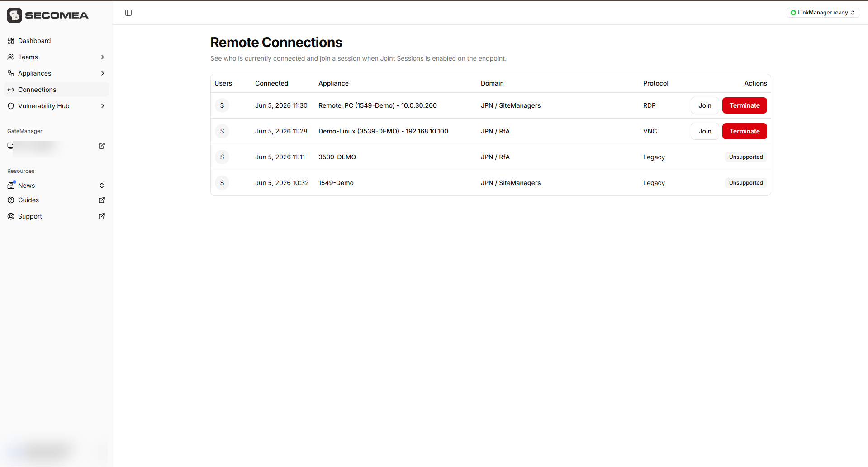Click the News newspaper icon
Viewport: 868px width, 467px height.
click(11, 186)
